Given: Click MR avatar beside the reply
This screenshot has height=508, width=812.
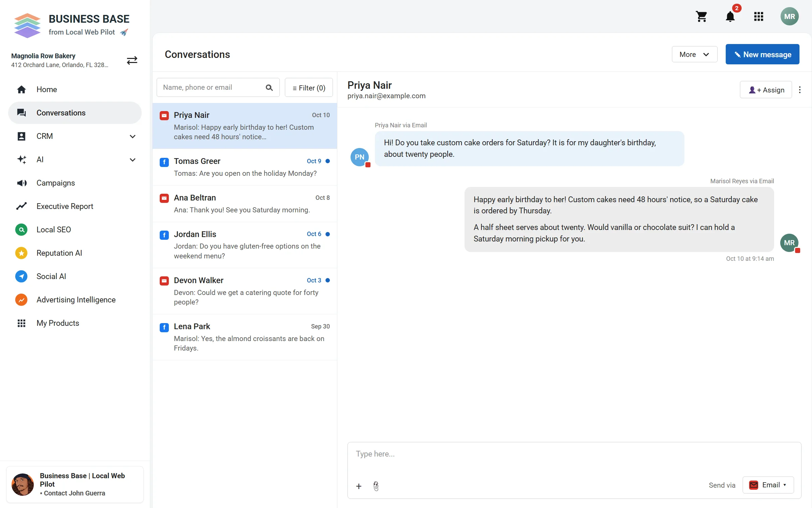Looking at the screenshot, I should click(789, 243).
